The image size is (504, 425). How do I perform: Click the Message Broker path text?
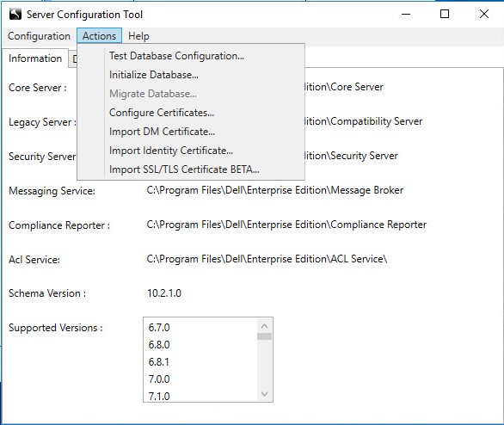pyautogui.click(x=275, y=190)
